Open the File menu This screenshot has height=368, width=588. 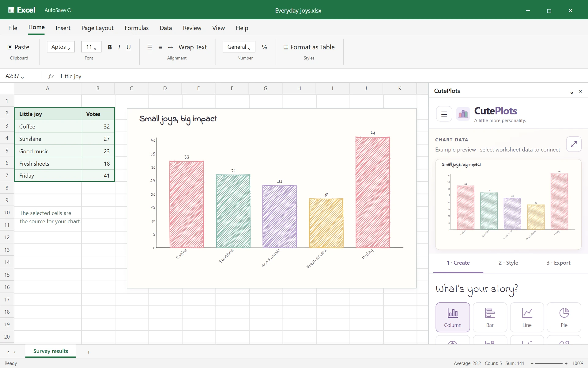(13, 28)
